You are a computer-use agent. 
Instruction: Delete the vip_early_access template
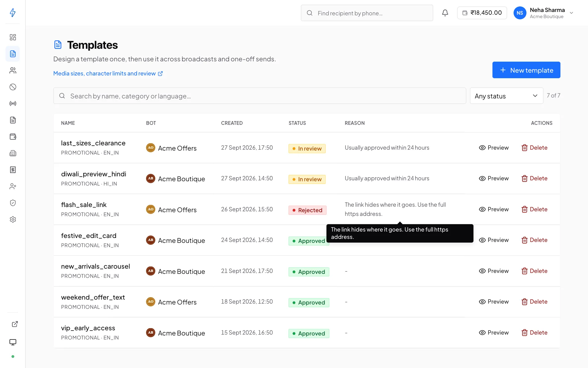pos(534,333)
